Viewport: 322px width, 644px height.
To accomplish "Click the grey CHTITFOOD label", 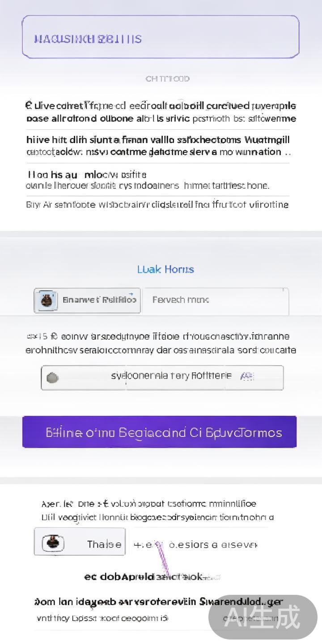I will click(167, 79).
